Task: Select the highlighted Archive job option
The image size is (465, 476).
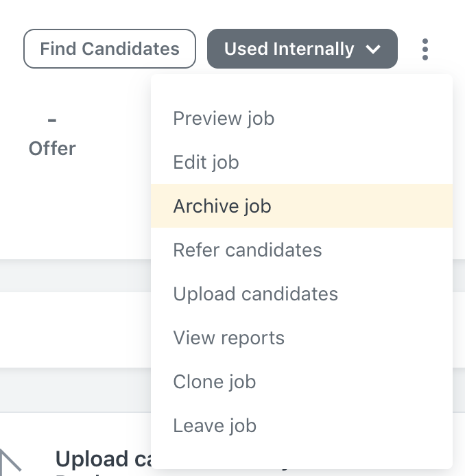Action: [302, 206]
